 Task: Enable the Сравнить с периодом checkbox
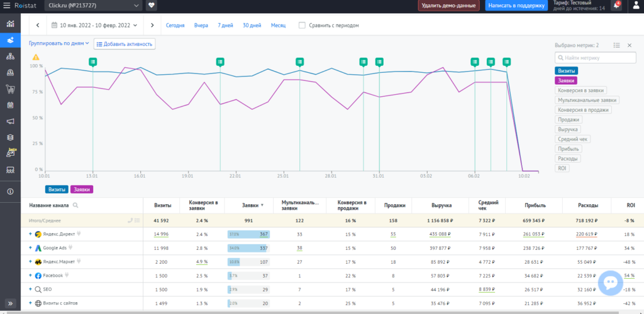(303, 26)
